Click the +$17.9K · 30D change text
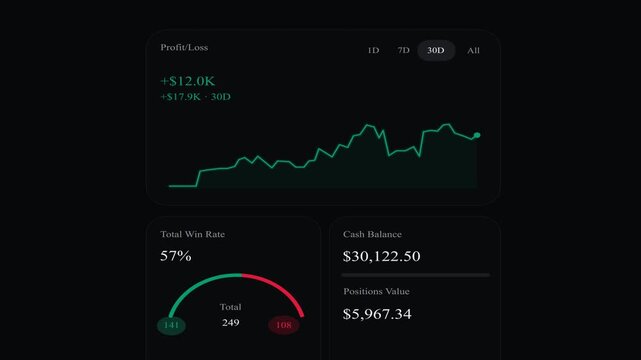641x360 pixels. (195, 97)
